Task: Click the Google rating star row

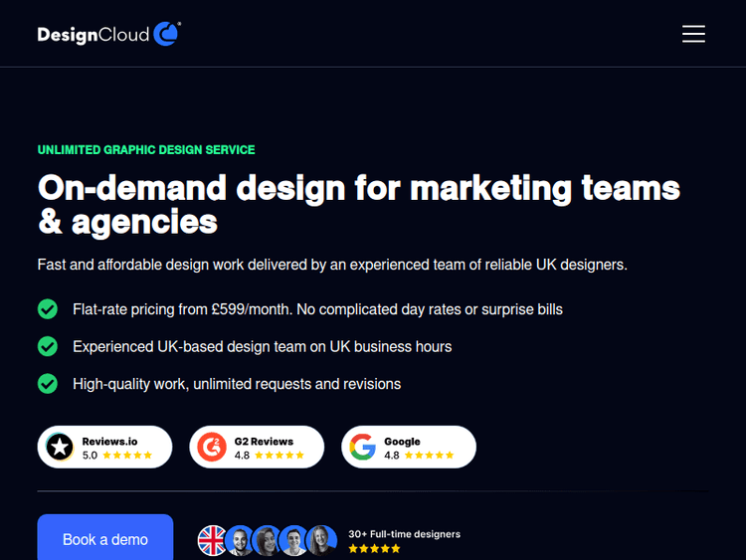Action: pyautogui.click(x=429, y=455)
